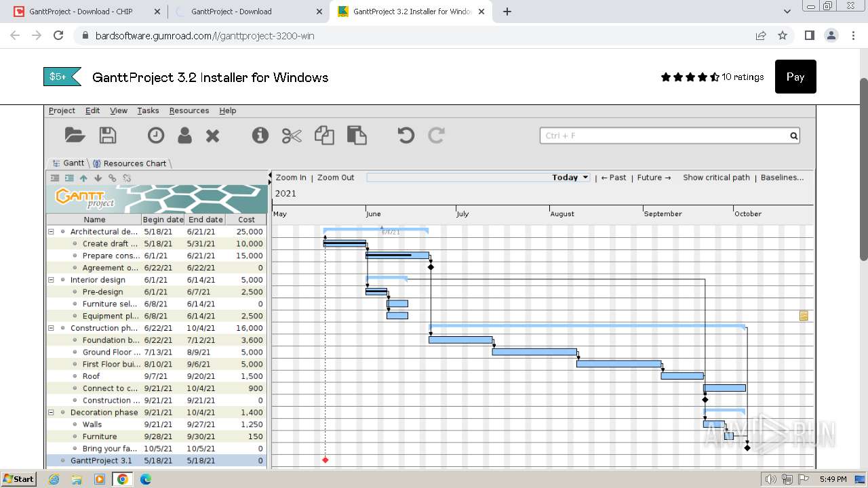The width and height of the screenshot is (868, 488).
Task: Open the Project menu
Action: point(62,110)
